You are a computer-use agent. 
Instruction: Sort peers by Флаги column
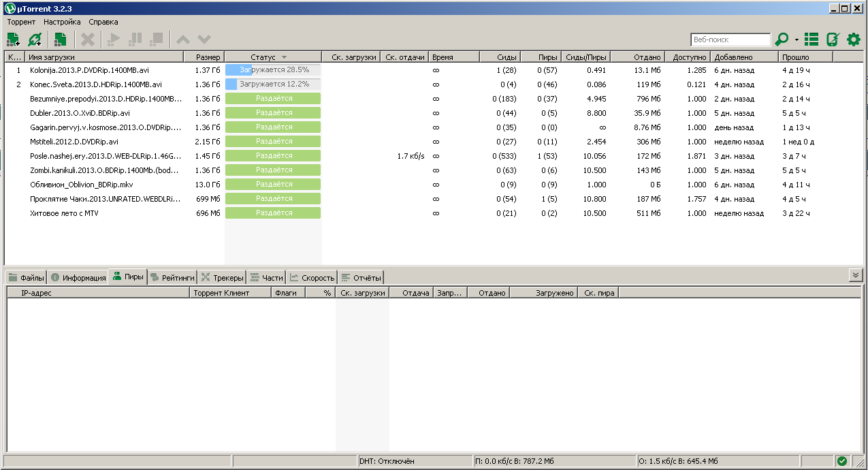(288, 293)
